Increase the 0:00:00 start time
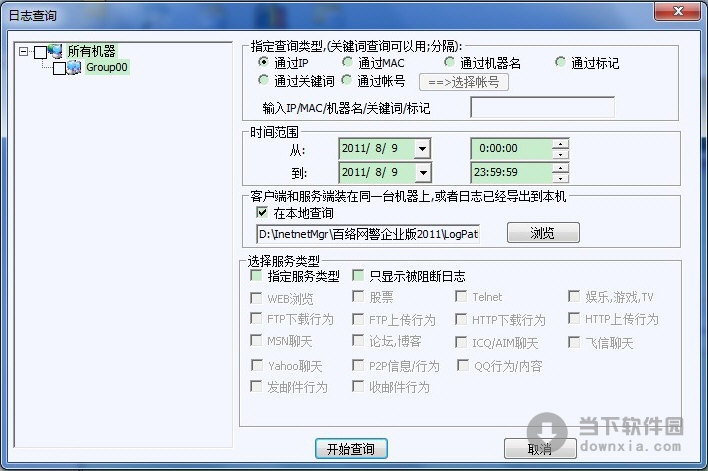 [x=560, y=144]
